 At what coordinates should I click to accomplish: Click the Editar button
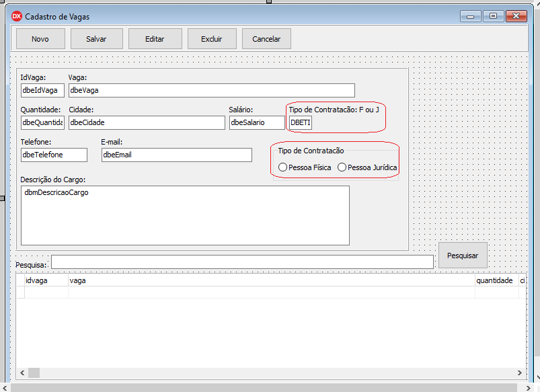point(155,39)
